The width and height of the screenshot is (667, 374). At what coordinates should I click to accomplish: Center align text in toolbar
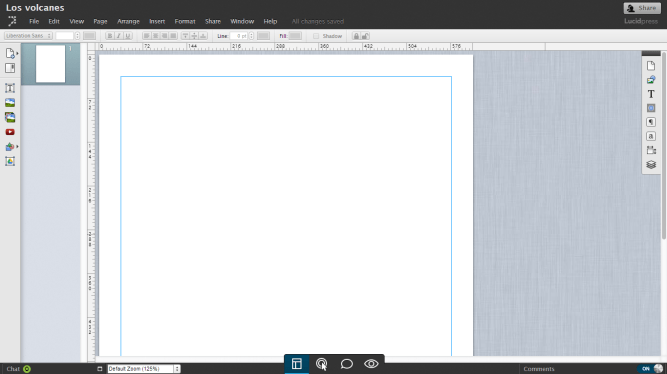[155, 36]
